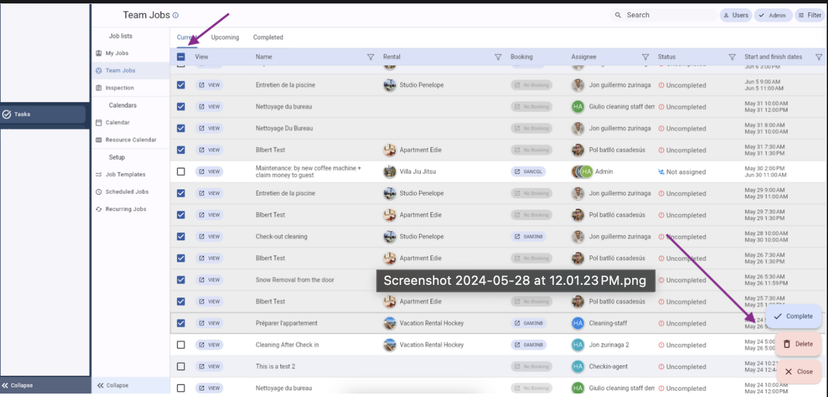Screen dimensions: 828x397
Task: Click the Checkin-agent assignee name
Action: 608,366
